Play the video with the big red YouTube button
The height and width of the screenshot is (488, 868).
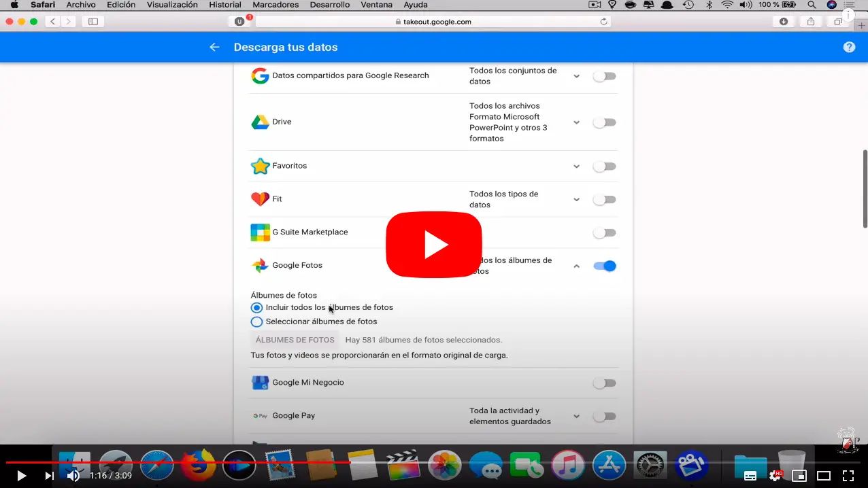434,245
